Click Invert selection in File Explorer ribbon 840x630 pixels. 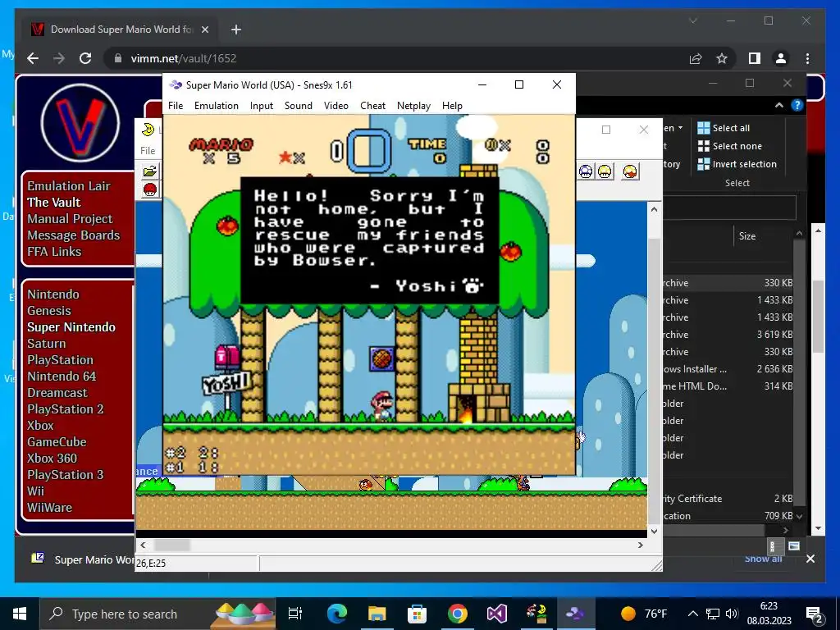(737, 164)
